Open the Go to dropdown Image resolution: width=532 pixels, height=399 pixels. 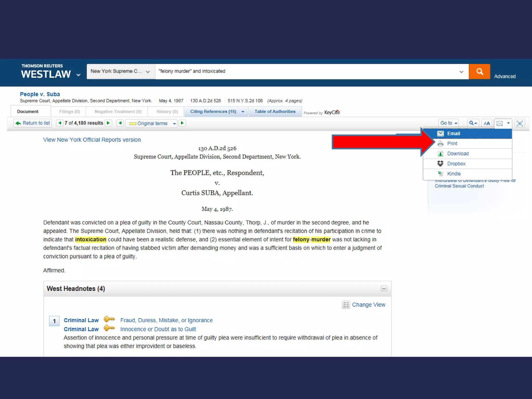pos(449,123)
